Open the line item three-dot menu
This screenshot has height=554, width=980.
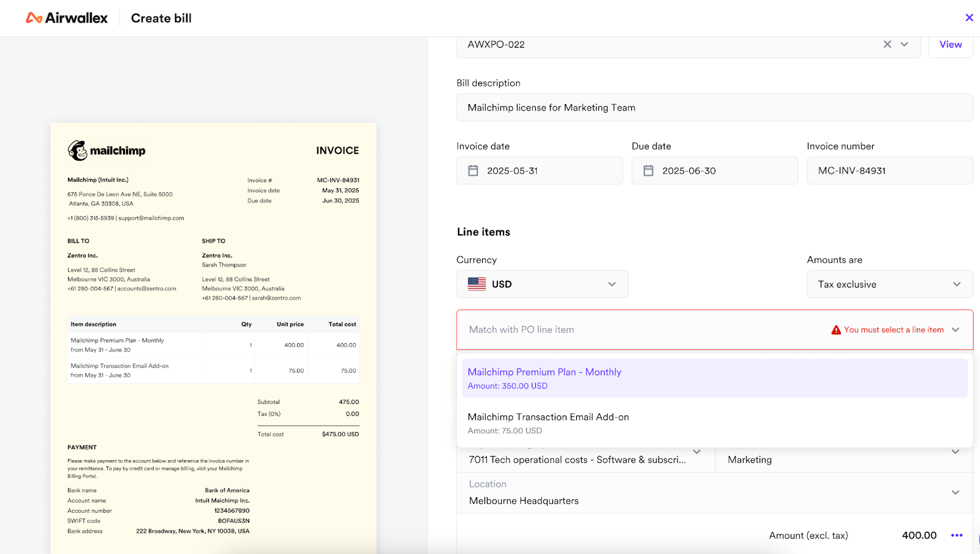[x=957, y=536]
